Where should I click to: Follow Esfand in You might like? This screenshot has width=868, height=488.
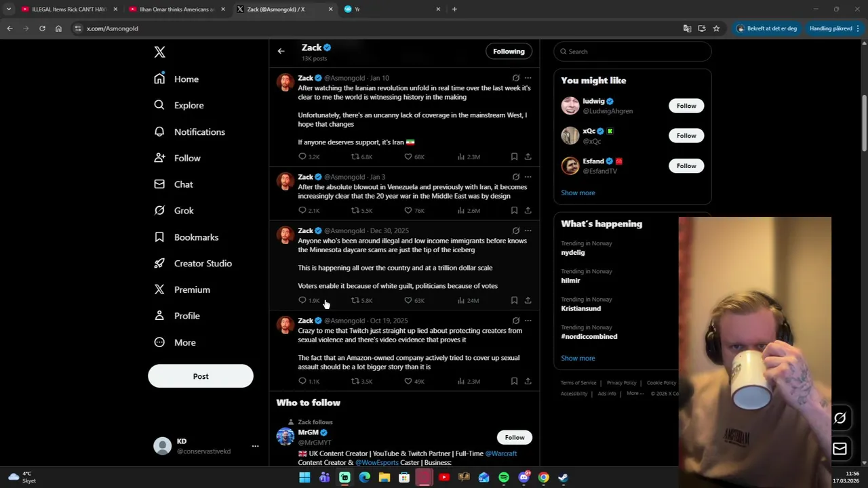[686, 166]
